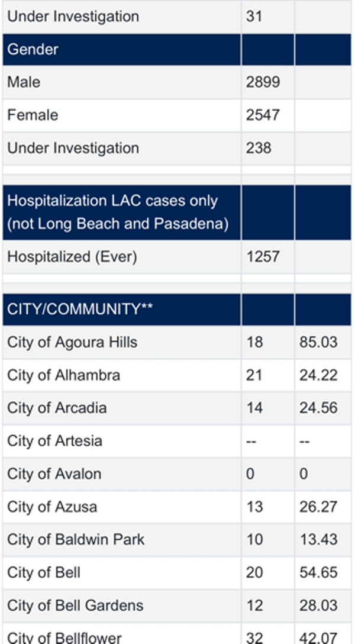Click the 13.43 rate for Baldwin Park
355x644 pixels.
pyautogui.click(x=318, y=540)
